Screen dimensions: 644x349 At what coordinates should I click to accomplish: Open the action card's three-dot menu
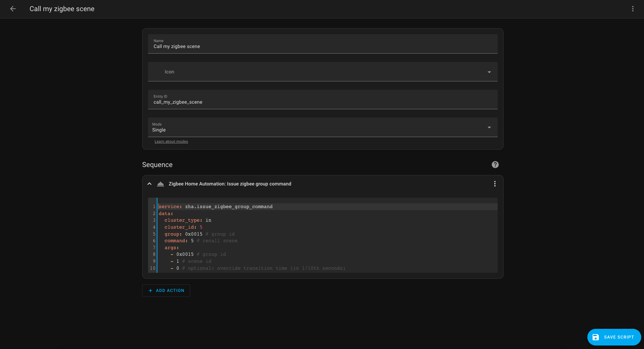[495, 184]
